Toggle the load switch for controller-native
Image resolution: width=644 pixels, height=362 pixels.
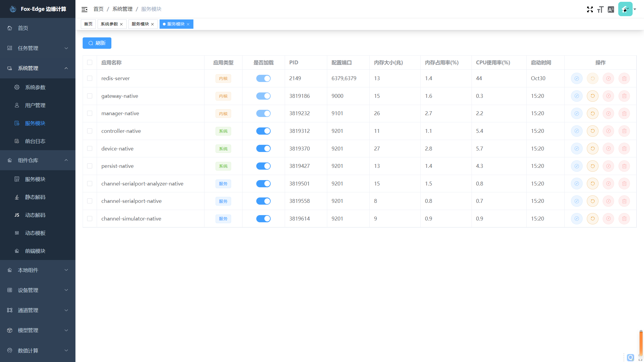[263, 131]
